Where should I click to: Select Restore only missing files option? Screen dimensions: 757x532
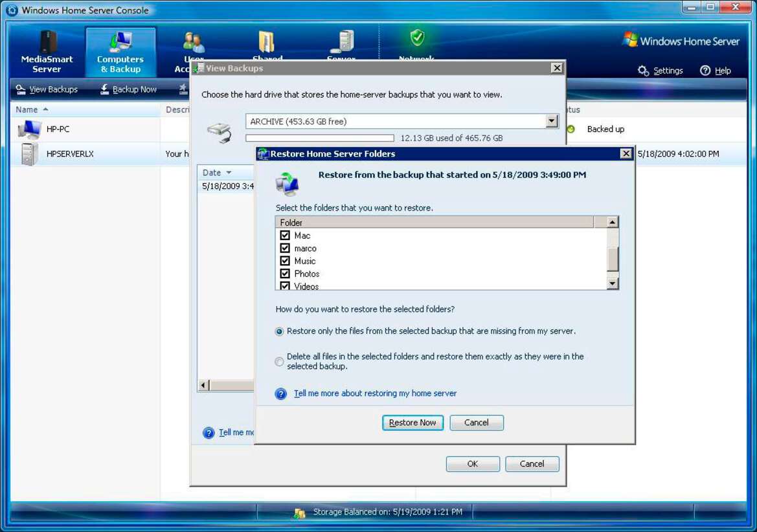pyautogui.click(x=279, y=331)
